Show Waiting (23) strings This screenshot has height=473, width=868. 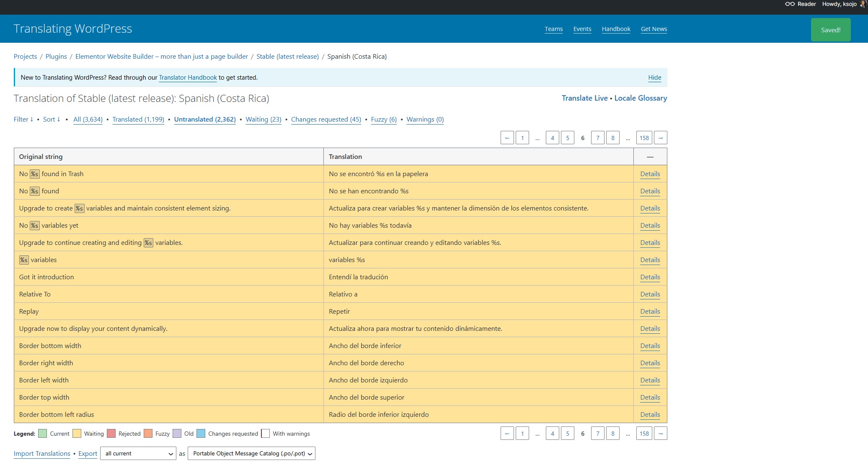click(263, 120)
